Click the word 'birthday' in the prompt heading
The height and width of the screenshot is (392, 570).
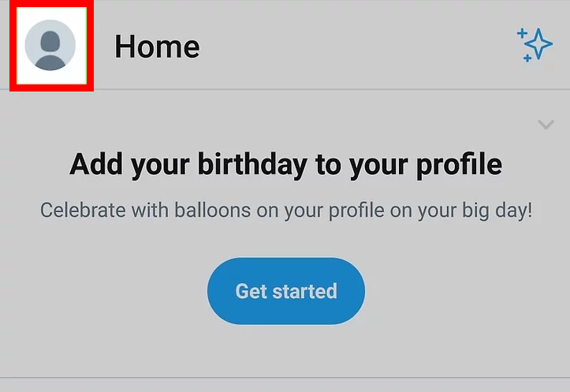point(252,165)
